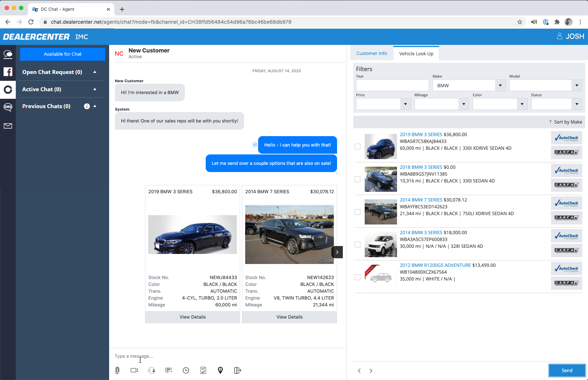Collapse the Open Chat Request section
The height and width of the screenshot is (380, 588).
(x=95, y=72)
